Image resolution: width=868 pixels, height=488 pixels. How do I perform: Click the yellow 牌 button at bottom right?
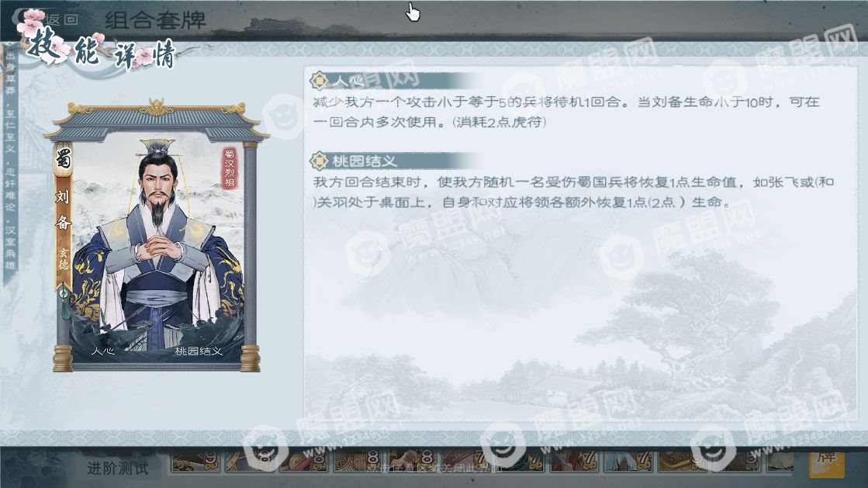click(826, 461)
